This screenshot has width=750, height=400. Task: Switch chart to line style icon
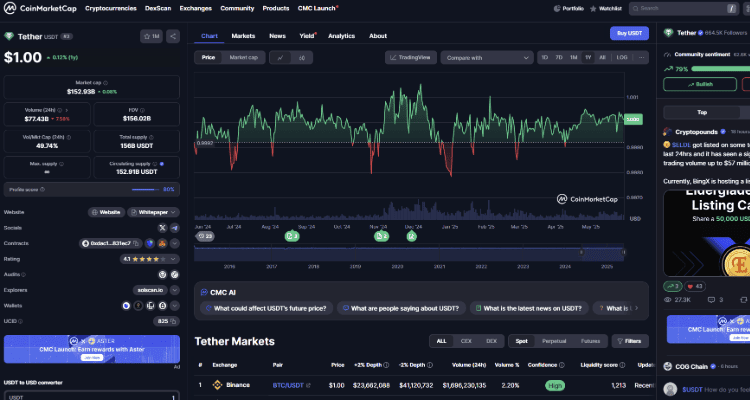[x=280, y=58]
